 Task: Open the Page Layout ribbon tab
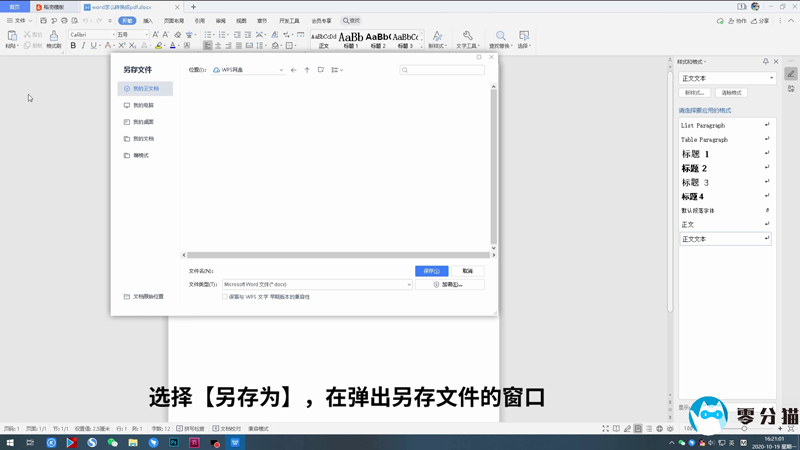click(x=173, y=21)
